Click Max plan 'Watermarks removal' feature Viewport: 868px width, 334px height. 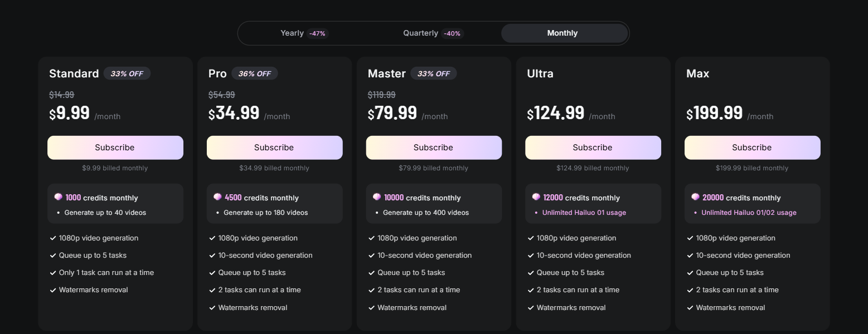tap(731, 308)
